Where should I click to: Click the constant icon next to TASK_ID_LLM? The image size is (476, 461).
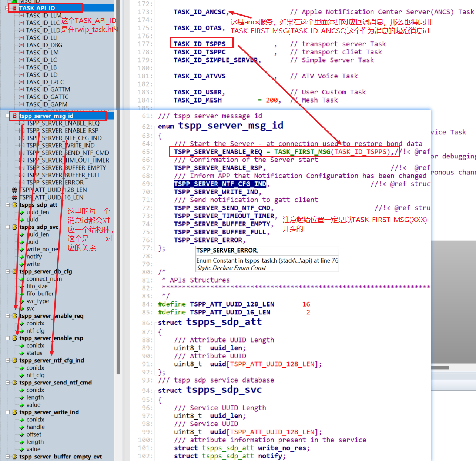point(21,16)
